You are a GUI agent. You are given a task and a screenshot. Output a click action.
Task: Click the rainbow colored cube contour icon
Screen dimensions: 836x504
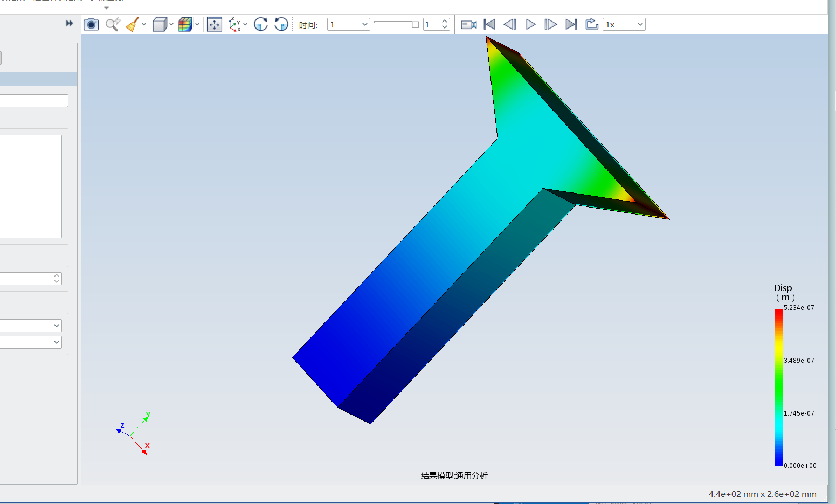pos(185,24)
